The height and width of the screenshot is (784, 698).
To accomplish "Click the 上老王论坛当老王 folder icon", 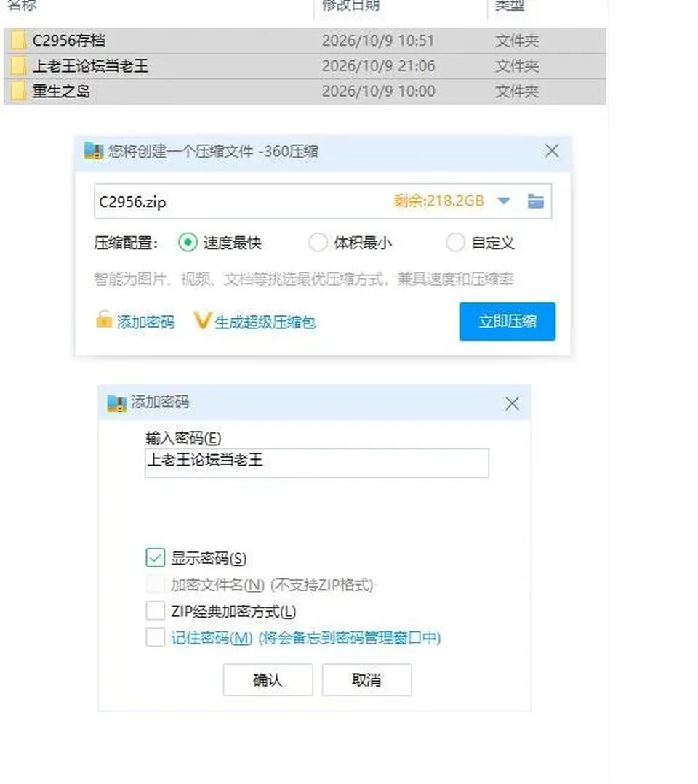I will tap(18, 66).
